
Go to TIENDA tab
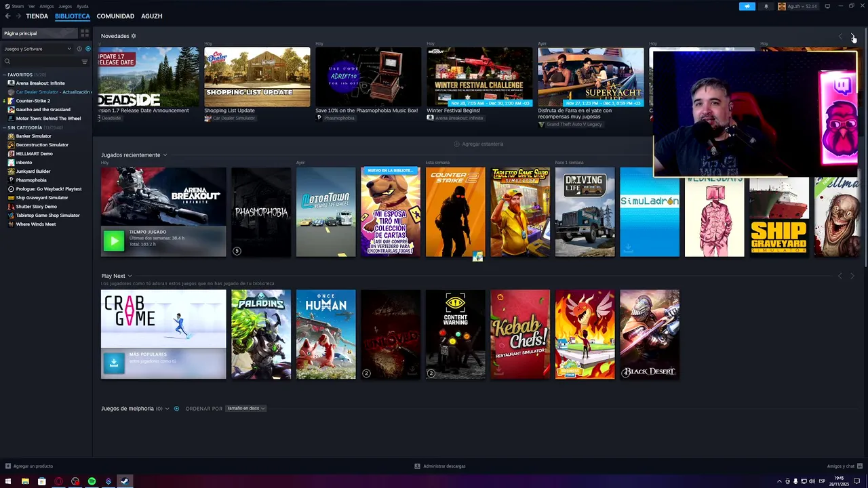(x=37, y=16)
